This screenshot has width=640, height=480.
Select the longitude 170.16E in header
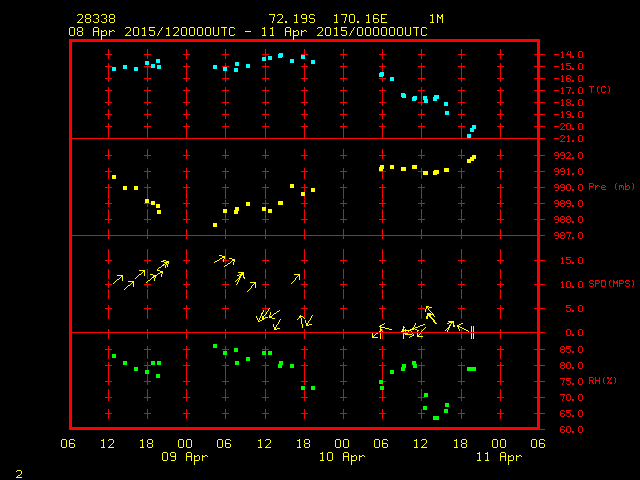click(x=360, y=19)
